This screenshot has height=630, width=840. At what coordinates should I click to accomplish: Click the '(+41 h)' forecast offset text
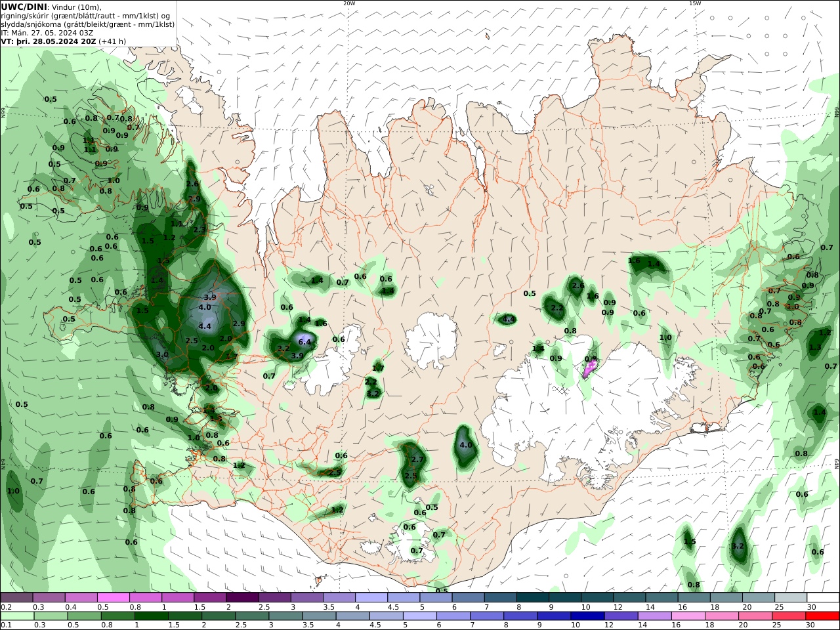[112, 41]
